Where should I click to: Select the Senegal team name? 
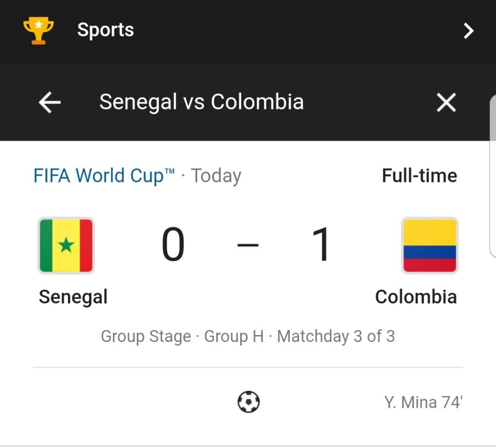[x=73, y=297]
